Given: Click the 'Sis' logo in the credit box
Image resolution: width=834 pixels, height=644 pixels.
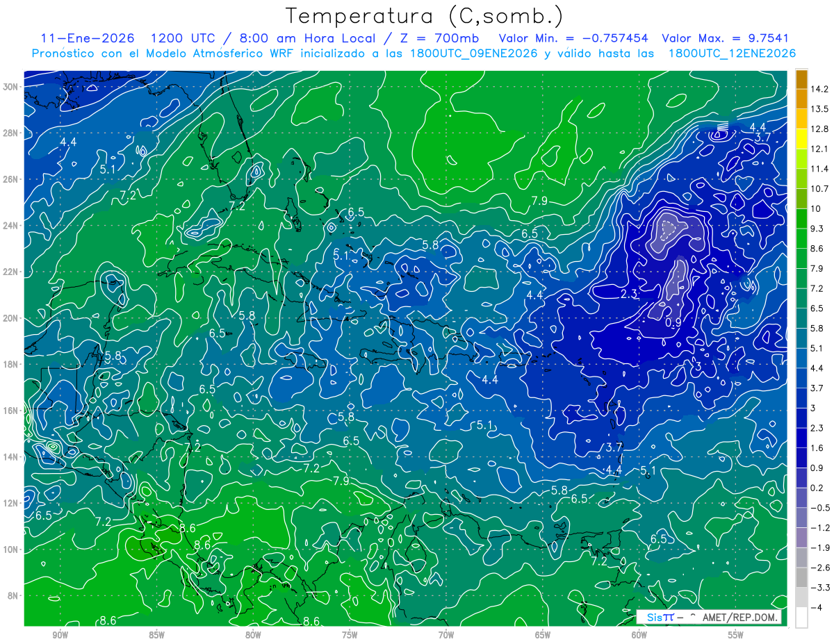Looking at the screenshot, I should [654, 617].
